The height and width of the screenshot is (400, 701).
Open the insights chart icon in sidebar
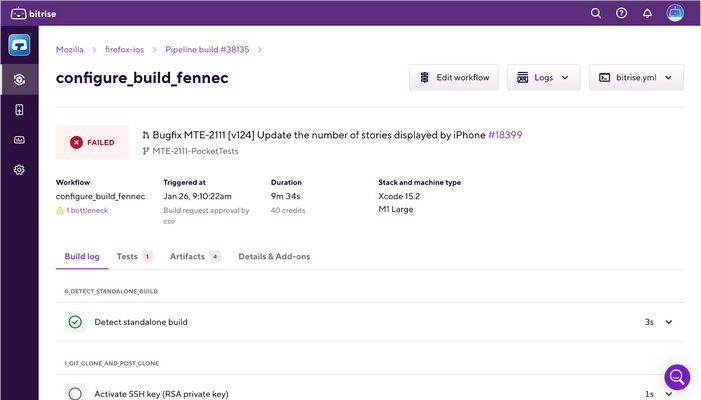pos(19,140)
